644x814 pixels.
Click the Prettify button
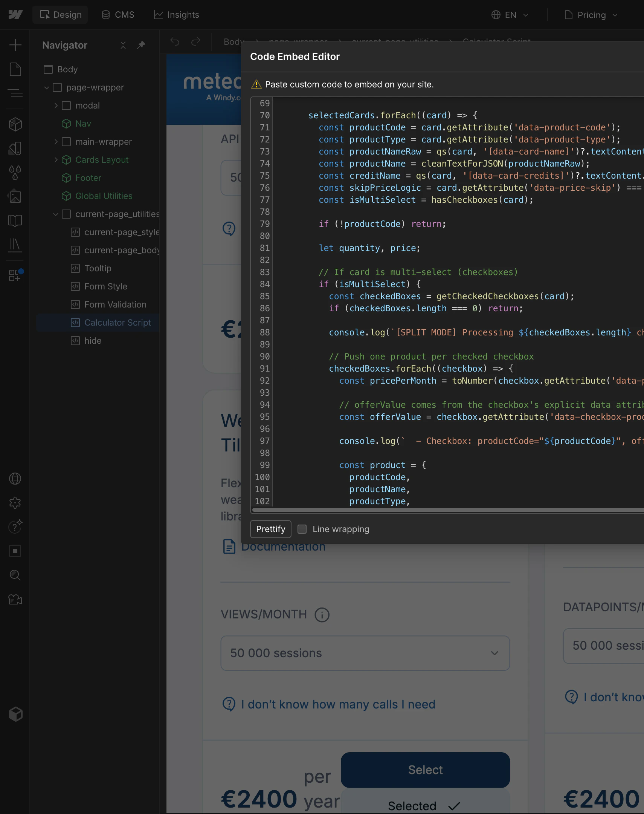270,529
